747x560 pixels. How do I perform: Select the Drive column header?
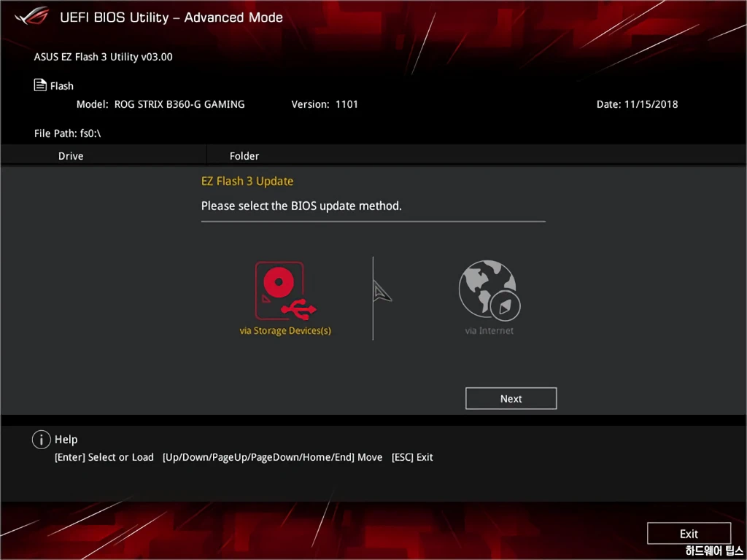[x=71, y=156]
